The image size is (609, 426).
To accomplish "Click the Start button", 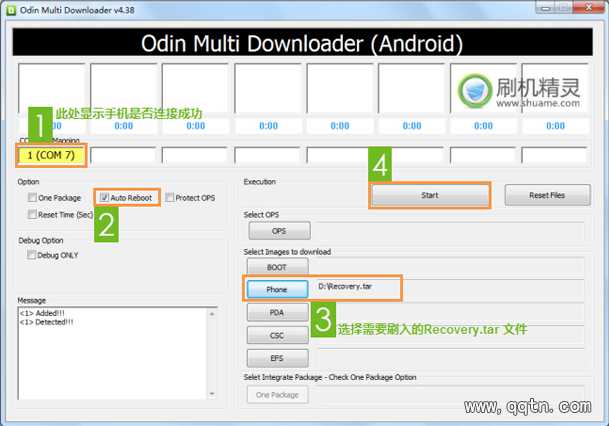I will coord(430,195).
